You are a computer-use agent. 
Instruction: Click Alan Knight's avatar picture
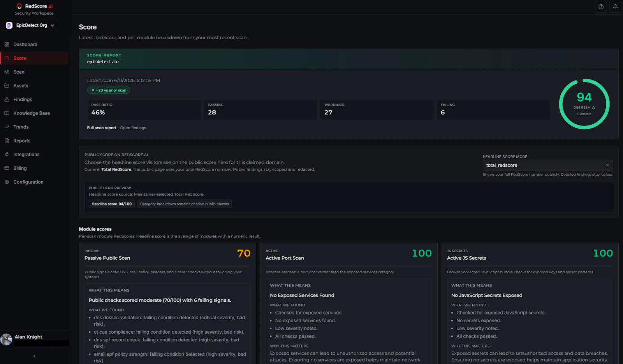[6, 339]
